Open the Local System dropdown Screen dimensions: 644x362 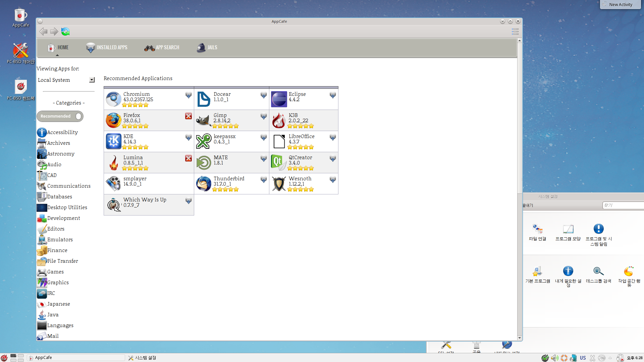point(66,80)
